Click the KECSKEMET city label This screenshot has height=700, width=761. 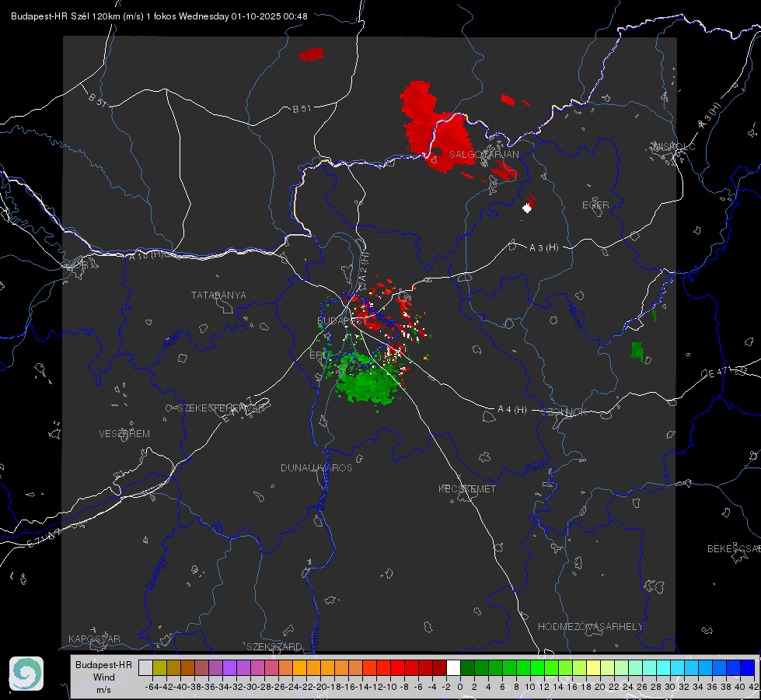[467, 488]
